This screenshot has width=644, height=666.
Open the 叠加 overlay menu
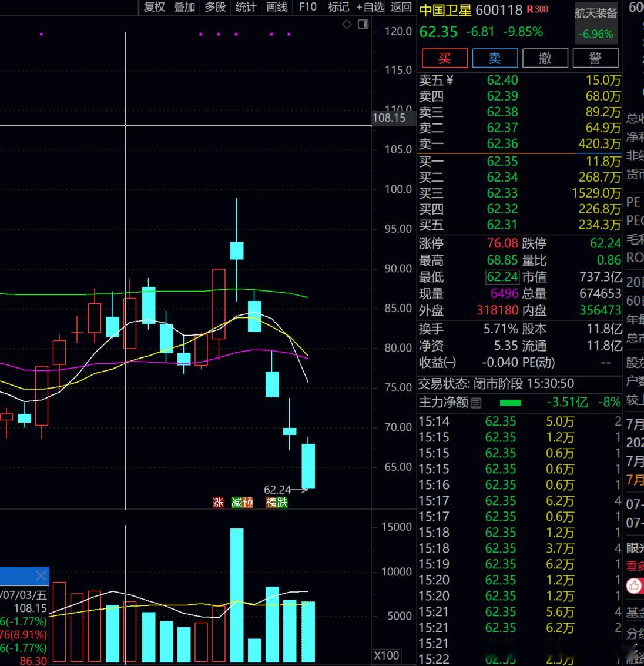(185, 7)
